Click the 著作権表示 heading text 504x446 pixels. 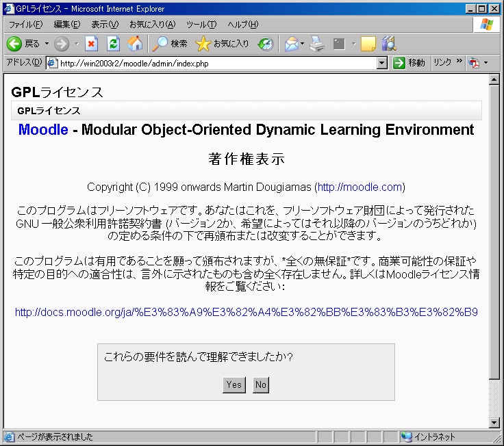pos(247,159)
